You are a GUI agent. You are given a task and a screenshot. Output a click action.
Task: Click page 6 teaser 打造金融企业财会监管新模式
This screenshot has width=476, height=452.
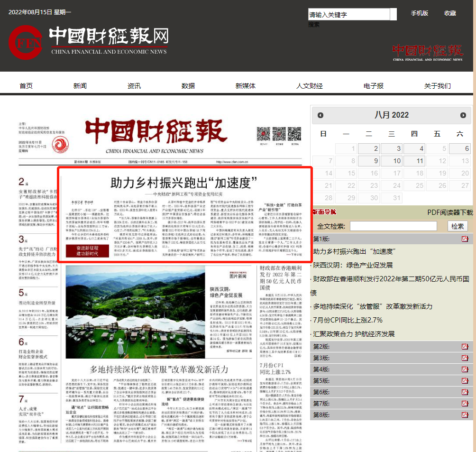pyautogui.click(x=38, y=362)
